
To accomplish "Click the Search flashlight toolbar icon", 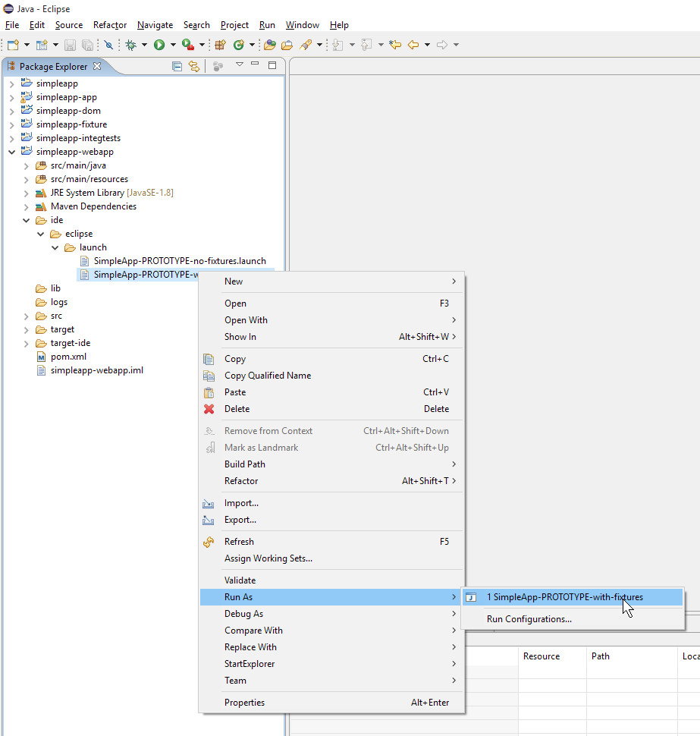I will (x=306, y=45).
